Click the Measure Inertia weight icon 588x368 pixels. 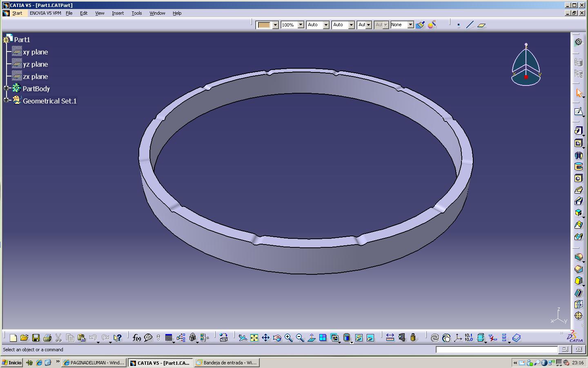tap(413, 338)
